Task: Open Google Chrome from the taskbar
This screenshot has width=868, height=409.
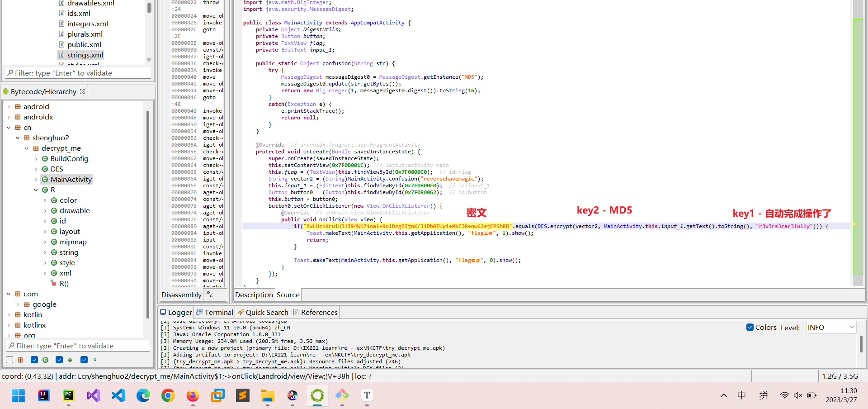Action: click(168, 396)
